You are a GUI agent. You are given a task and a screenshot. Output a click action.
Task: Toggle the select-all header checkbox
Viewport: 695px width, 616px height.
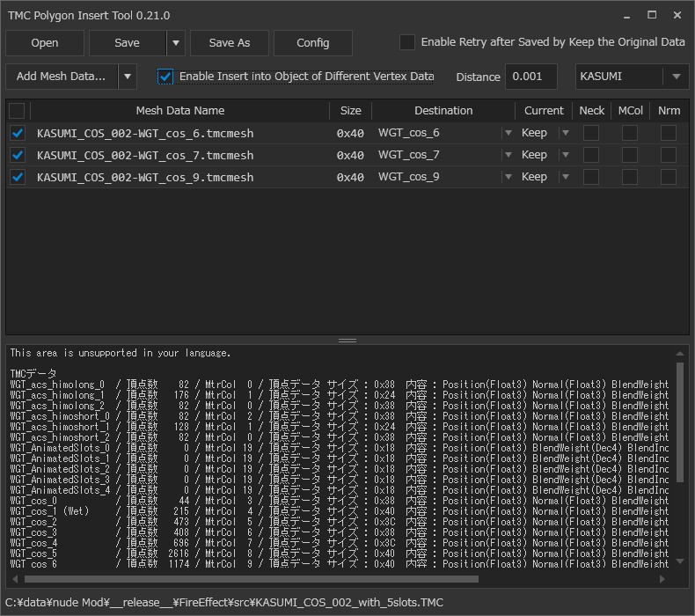pyautogui.click(x=17, y=110)
